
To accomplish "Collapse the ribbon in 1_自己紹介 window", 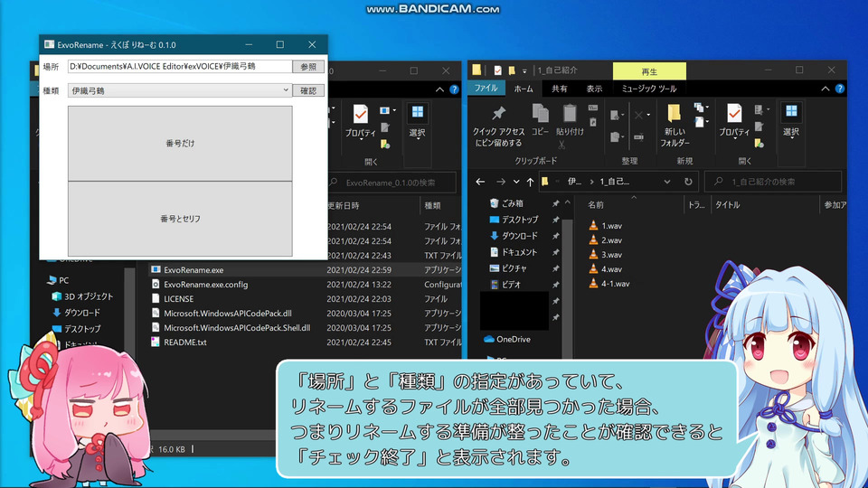I will [x=825, y=89].
